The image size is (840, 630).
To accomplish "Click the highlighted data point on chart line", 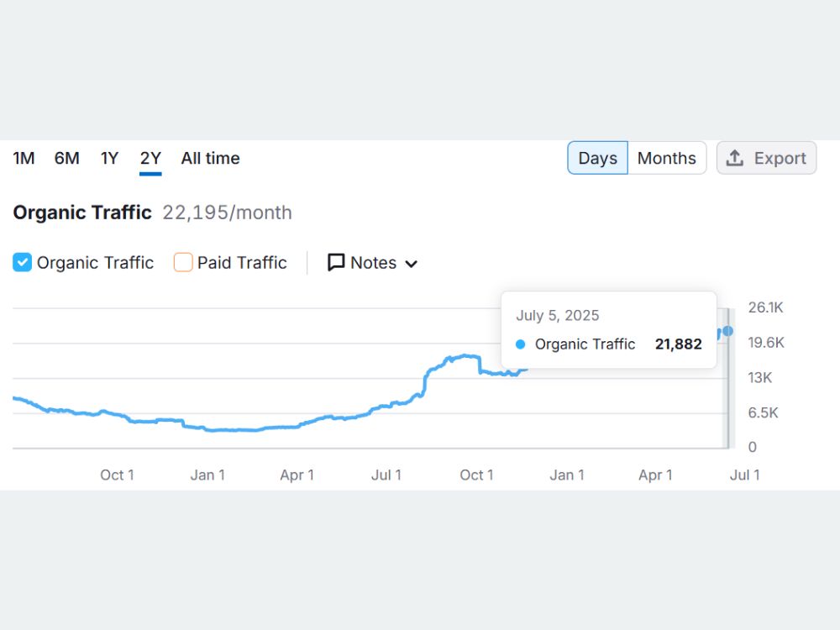I will 727,331.
